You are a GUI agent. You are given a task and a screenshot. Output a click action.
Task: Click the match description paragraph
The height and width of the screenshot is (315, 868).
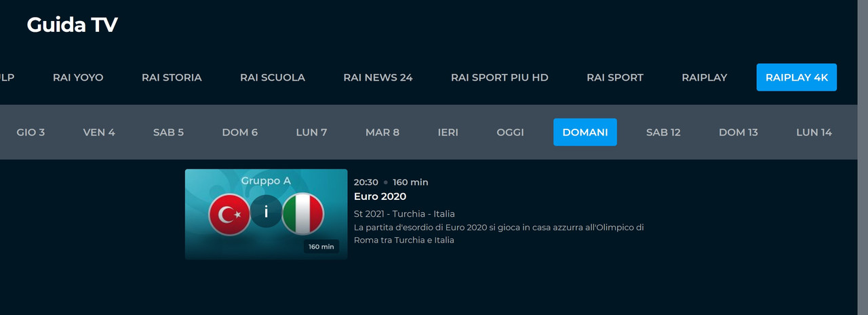point(499,234)
